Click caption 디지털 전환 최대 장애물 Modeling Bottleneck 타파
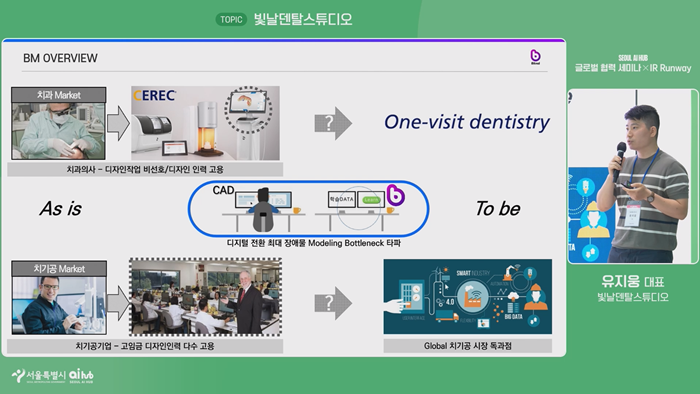This screenshot has width=700, height=394. [314, 243]
